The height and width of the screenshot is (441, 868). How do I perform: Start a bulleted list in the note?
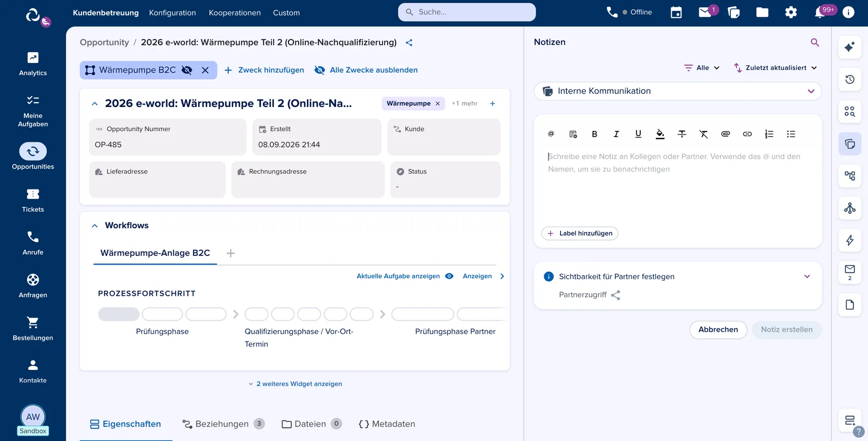point(791,134)
